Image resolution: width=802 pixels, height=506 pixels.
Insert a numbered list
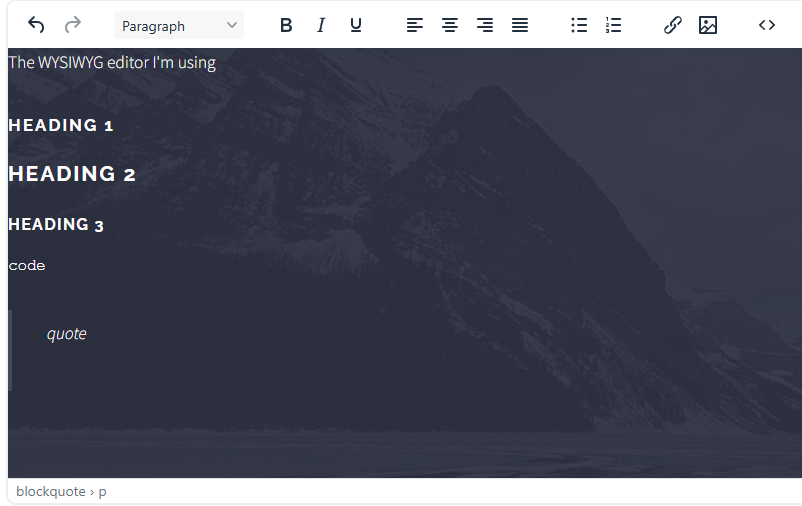point(614,25)
